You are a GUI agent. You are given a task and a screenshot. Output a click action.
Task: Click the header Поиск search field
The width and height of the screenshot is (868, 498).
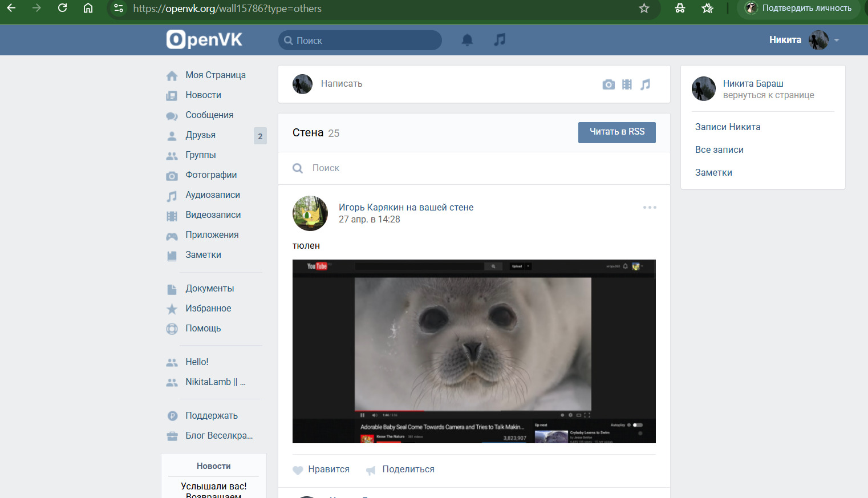click(360, 40)
